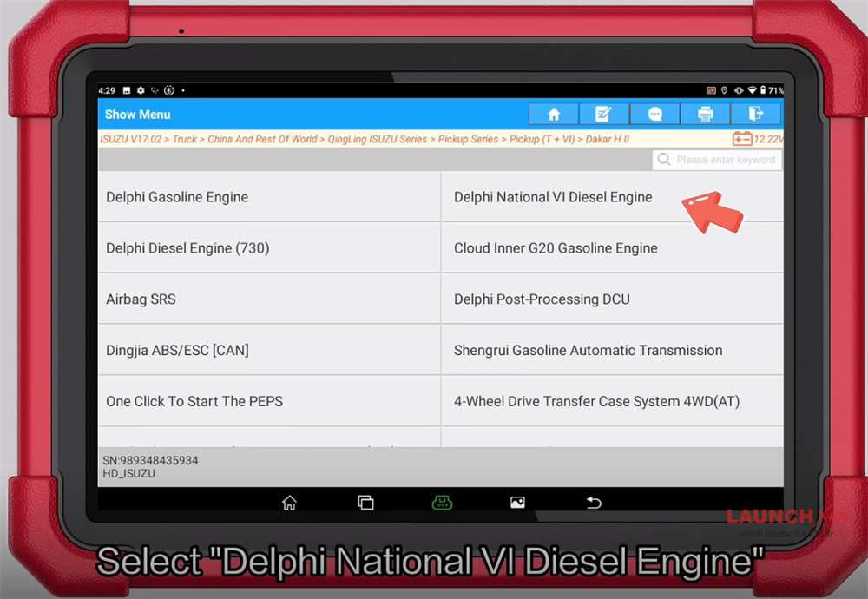Click Dakar H II breadcrumb
The height and width of the screenshot is (599, 868).
pyautogui.click(x=608, y=139)
